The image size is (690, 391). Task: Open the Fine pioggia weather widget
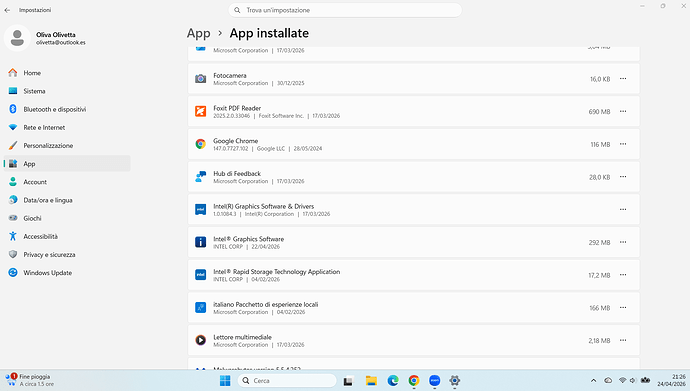[29, 380]
